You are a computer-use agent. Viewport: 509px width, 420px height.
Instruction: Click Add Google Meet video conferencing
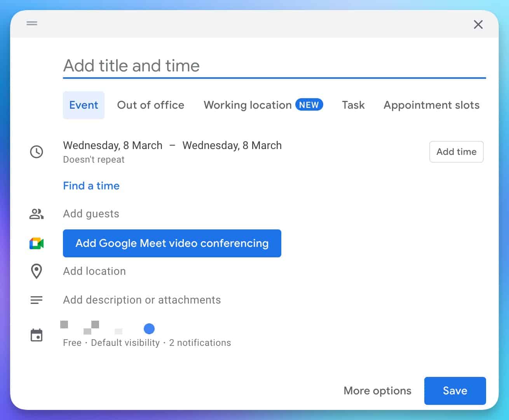pyautogui.click(x=172, y=243)
